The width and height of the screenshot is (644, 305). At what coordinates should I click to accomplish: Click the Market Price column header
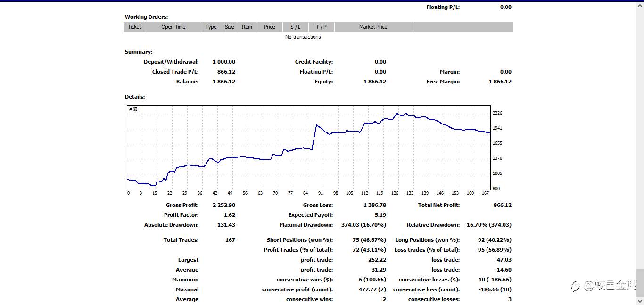373,27
